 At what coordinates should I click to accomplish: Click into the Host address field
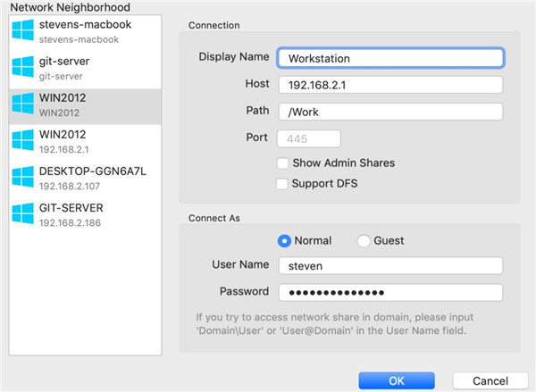pos(390,85)
